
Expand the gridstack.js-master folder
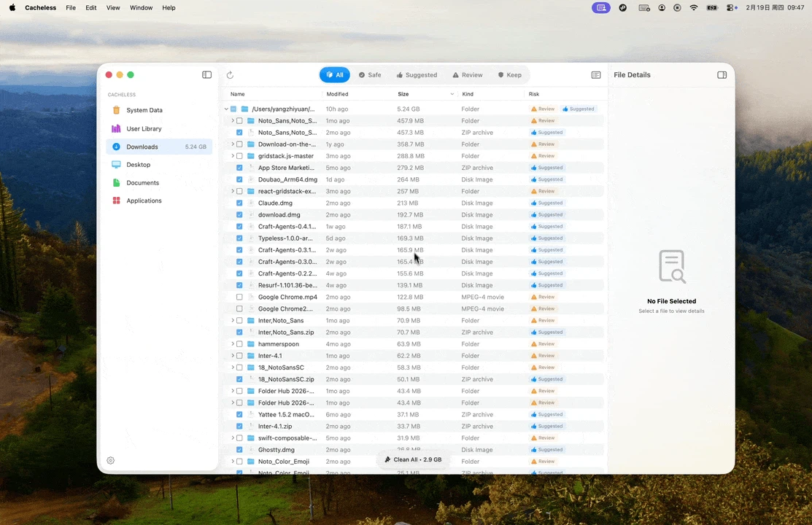pyautogui.click(x=233, y=155)
